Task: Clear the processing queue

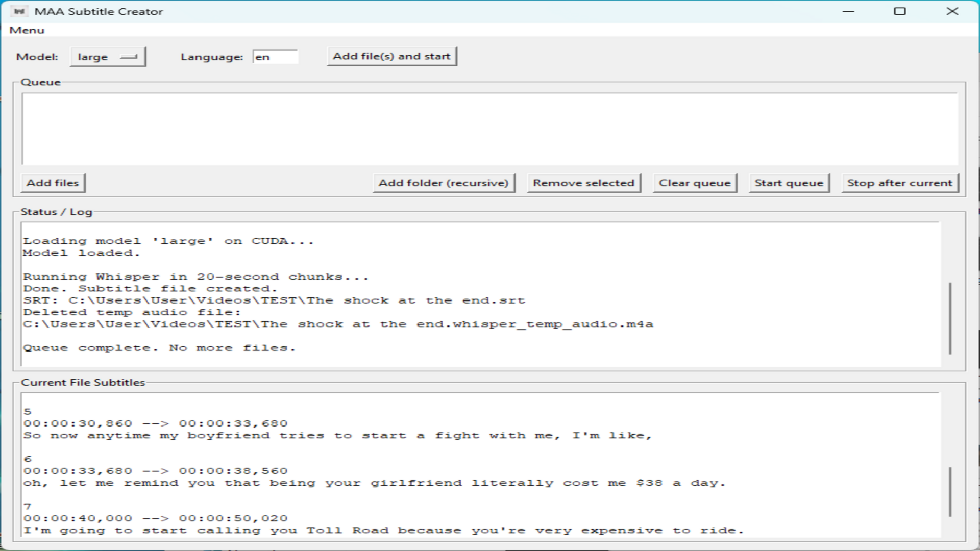Action: (694, 183)
